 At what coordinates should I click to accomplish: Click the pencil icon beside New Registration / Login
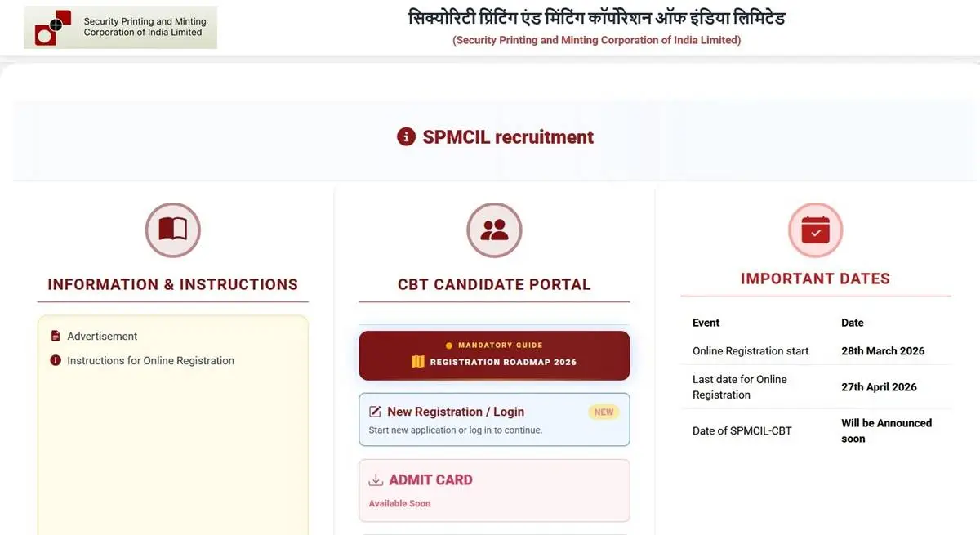375,412
